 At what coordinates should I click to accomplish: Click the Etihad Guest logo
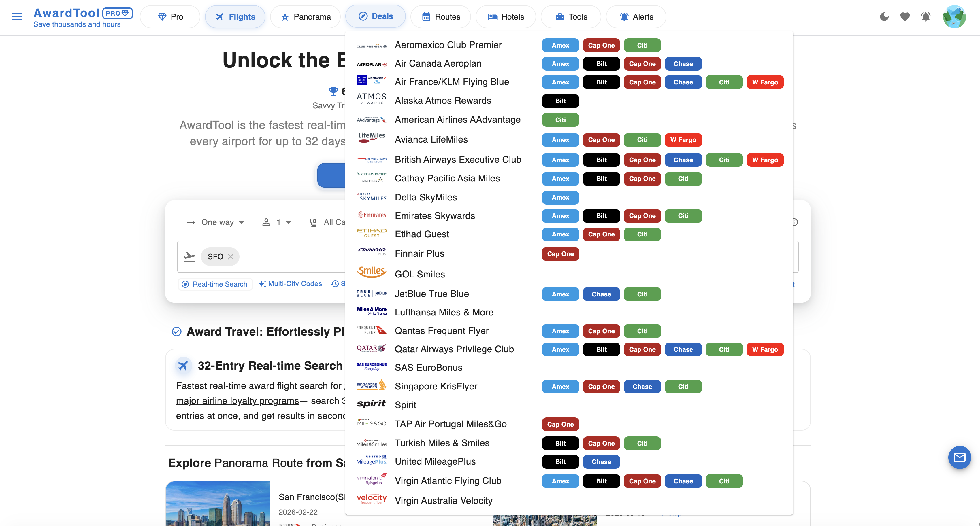(372, 233)
